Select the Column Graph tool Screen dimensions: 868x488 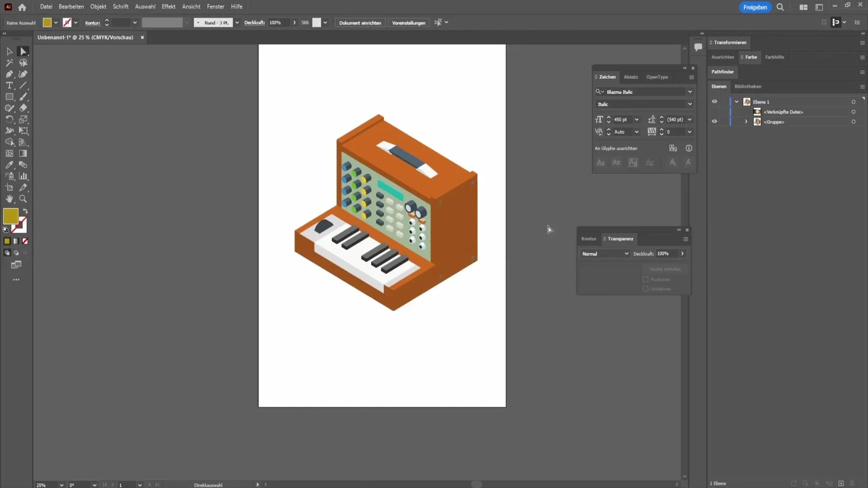tap(23, 176)
